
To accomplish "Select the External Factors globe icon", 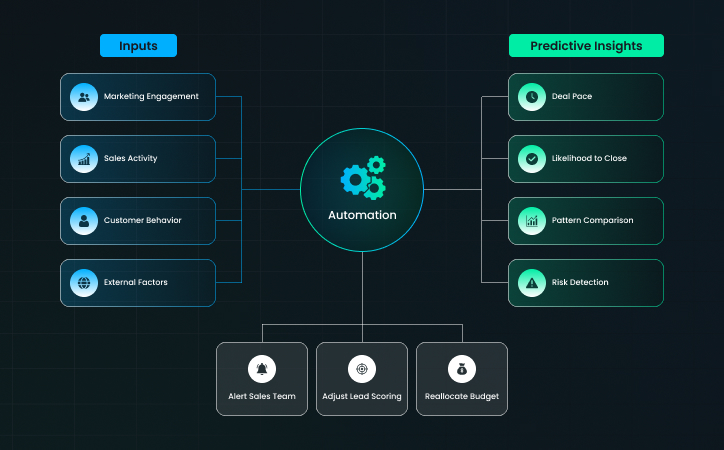I will coord(84,283).
